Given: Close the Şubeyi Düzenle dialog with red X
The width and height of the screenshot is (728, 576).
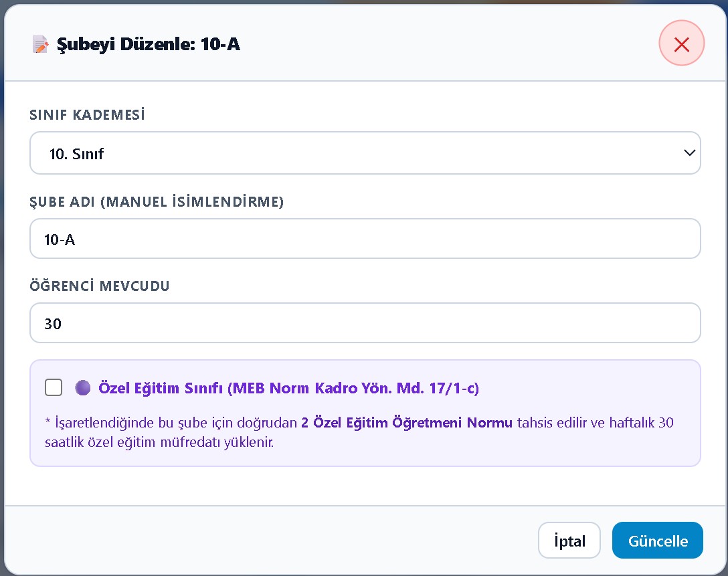Looking at the screenshot, I should (681, 43).
